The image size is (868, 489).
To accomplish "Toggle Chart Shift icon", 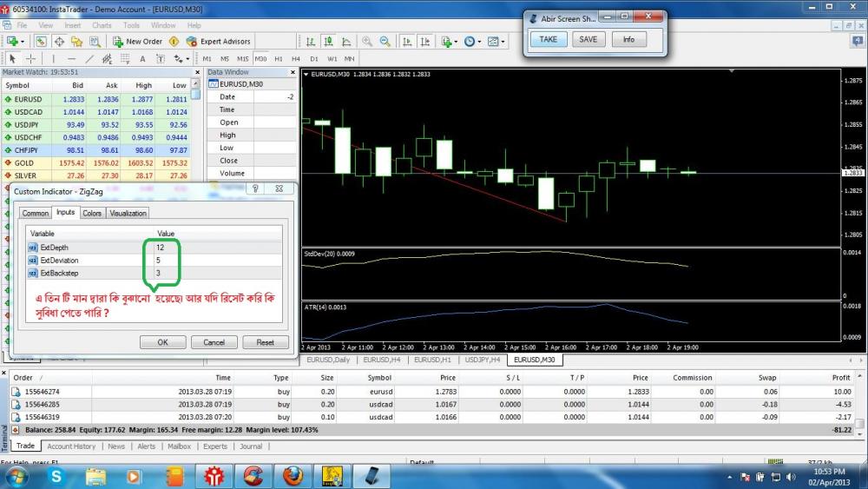I will pyautogui.click(x=425, y=42).
